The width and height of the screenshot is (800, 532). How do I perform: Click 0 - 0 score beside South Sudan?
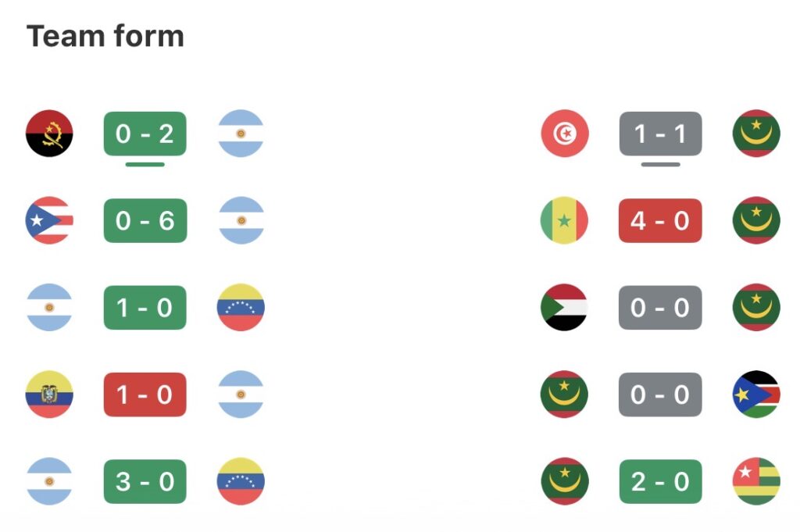click(x=660, y=395)
